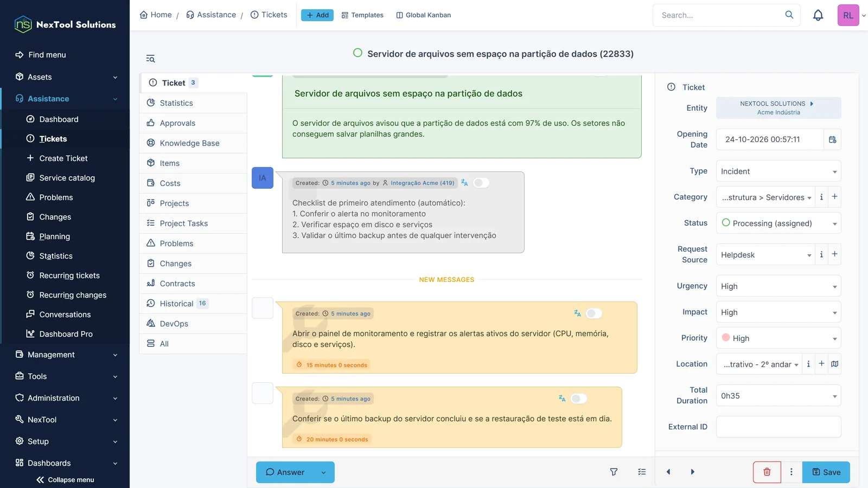The width and height of the screenshot is (868, 488).
Task: Open the three-dot more actions menu
Action: coord(792,472)
